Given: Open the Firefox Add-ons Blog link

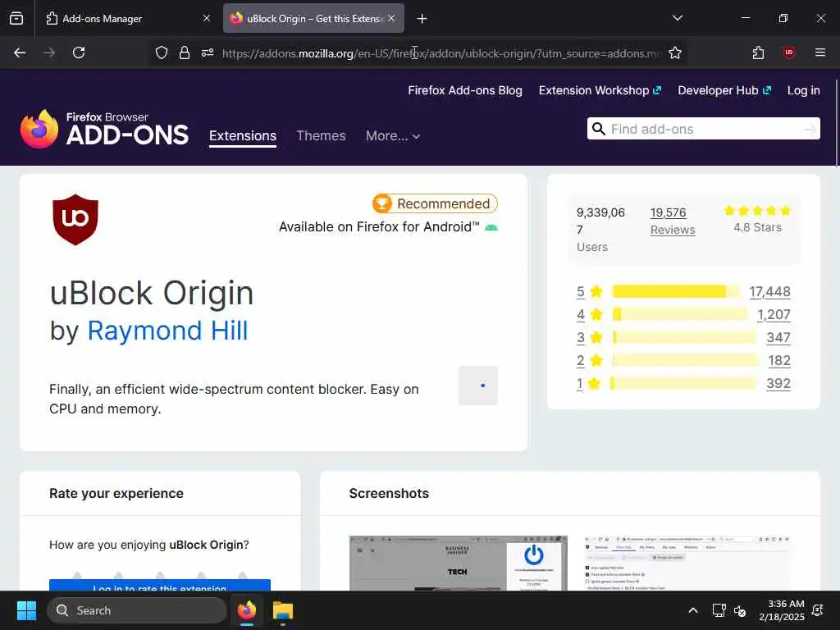Looking at the screenshot, I should pos(465,90).
